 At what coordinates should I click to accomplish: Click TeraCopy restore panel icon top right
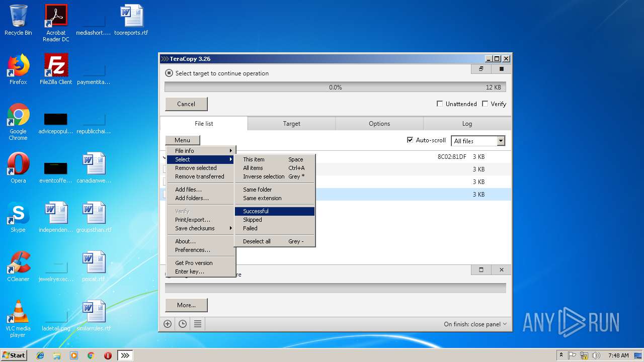481,69
